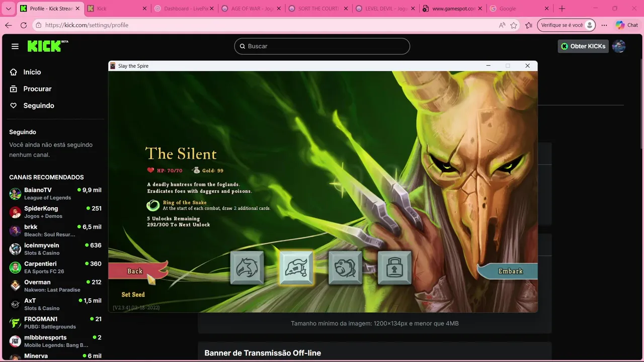Open the favorites list icon
The height and width of the screenshot is (362, 644).
[529, 25]
